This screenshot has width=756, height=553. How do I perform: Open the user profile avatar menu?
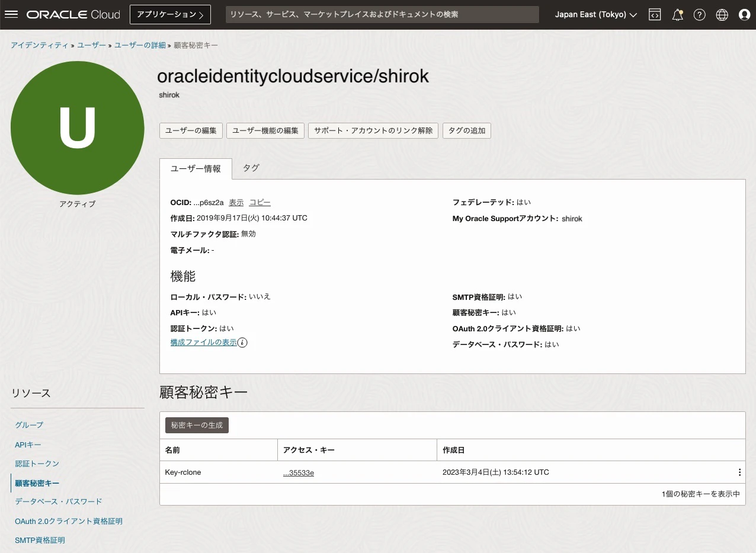click(744, 14)
